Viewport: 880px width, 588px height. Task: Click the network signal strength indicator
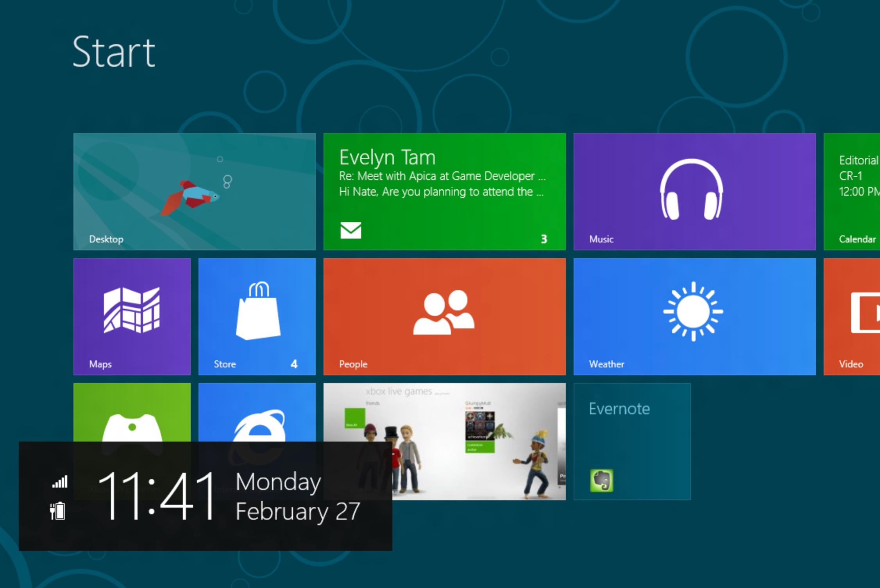(59, 481)
